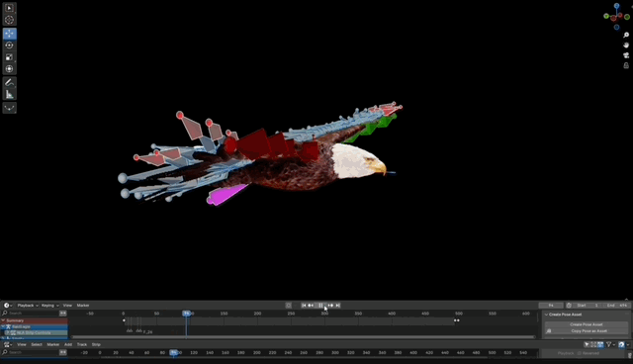Click the pan view hand icon
The height and width of the screenshot is (364, 633).
click(x=626, y=45)
